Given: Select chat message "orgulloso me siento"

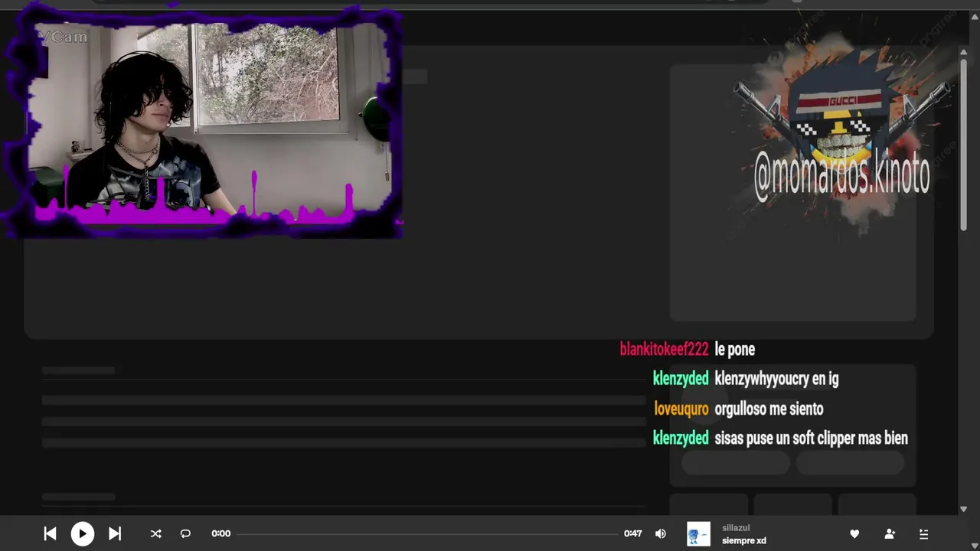Looking at the screenshot, I should (x=769, y=409).
